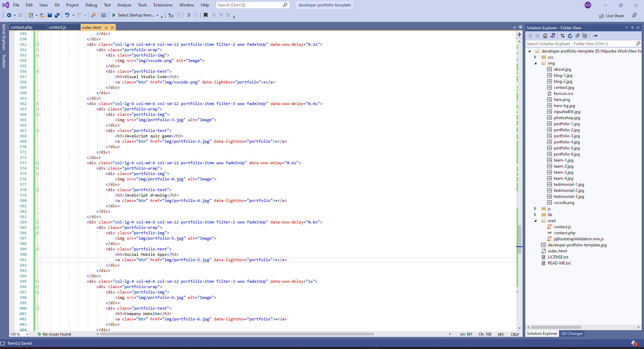Click the Search Solution Explorer input field

[580, 44]
